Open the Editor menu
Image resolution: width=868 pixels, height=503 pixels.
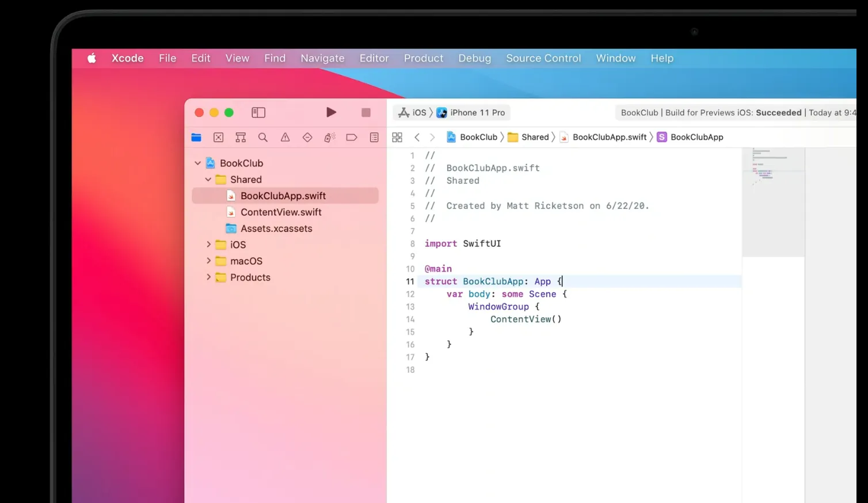click(x=374, y=58)
